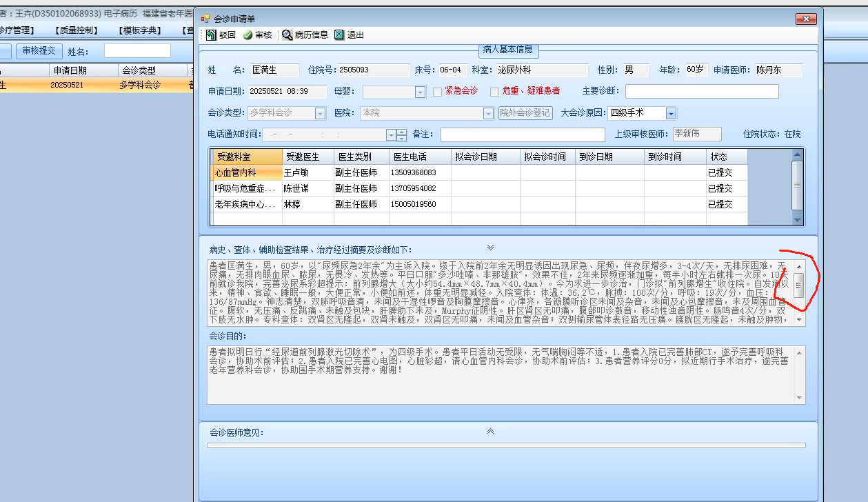
Task: Click the 上级审核医师 field showing 李新伟
Action: (x=697, y=134)
